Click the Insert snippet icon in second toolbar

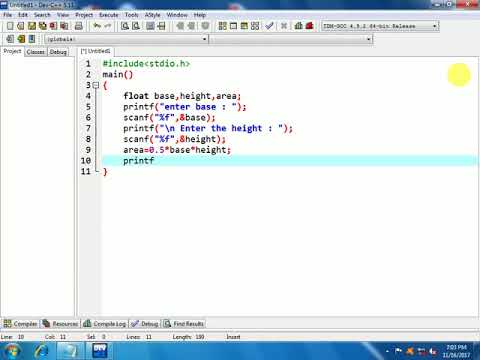click(x=10, y=39)
